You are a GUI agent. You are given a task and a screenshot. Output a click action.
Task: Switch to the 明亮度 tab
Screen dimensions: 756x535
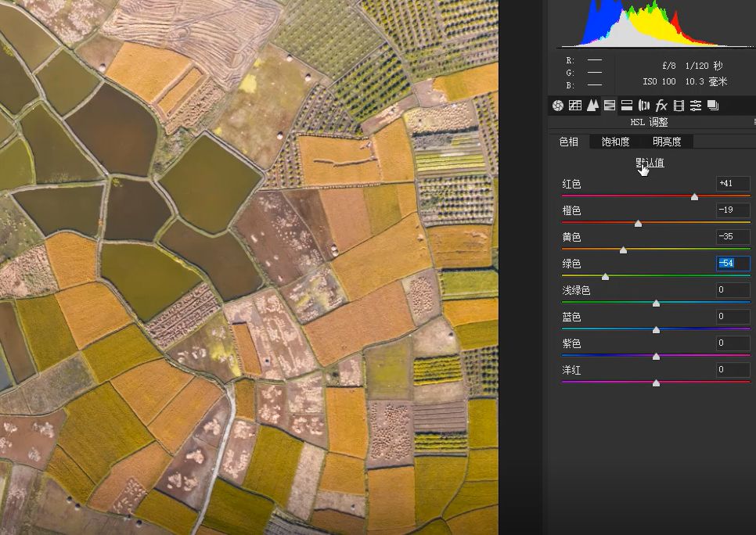click(x=667, y=142)
